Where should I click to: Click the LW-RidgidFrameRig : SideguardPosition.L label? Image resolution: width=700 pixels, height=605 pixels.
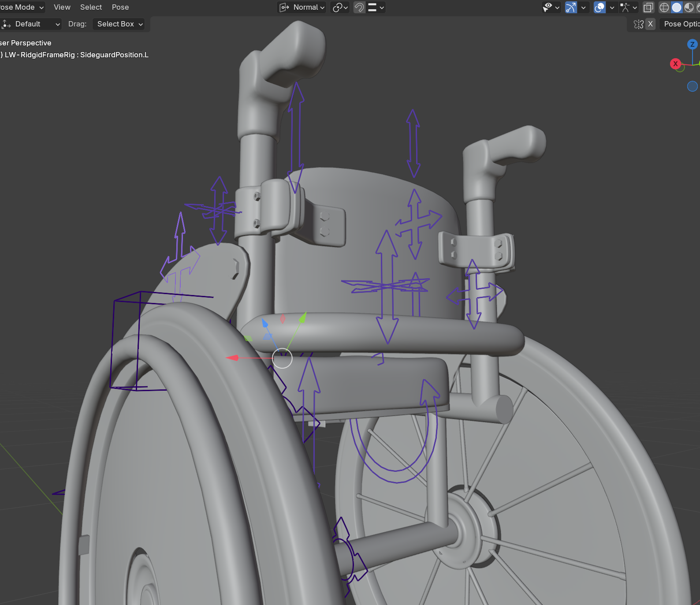click(x=76, y=55)
